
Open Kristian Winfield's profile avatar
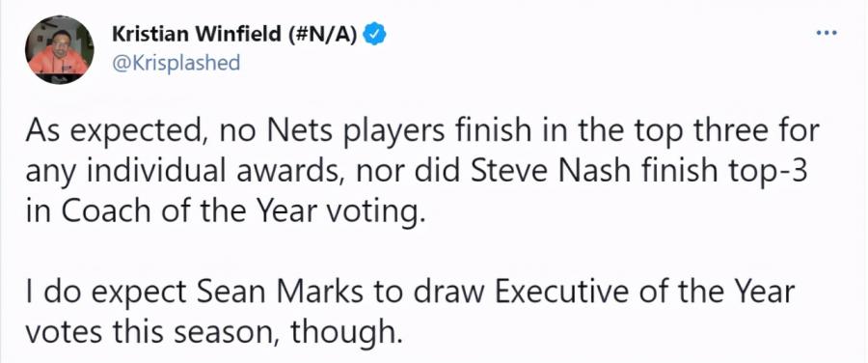pyautogui.click(x=58, y=50)
